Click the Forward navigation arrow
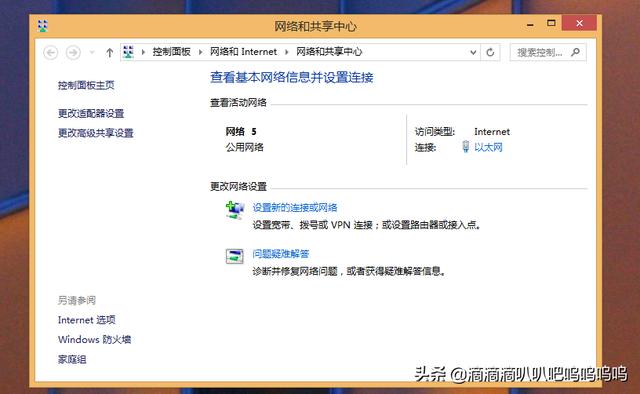The image size is (640, 394). (x=73, y=53)
